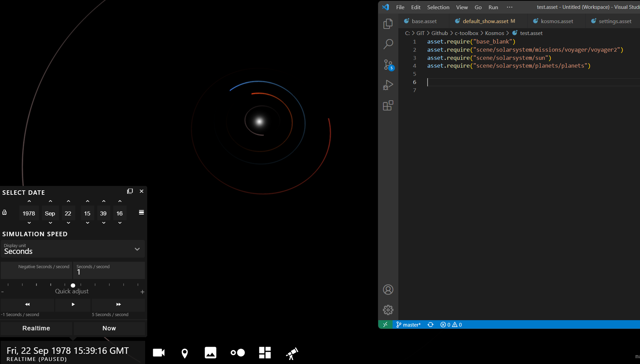
Task: Click Quick adjust slider handle
Action: (73, 285)
